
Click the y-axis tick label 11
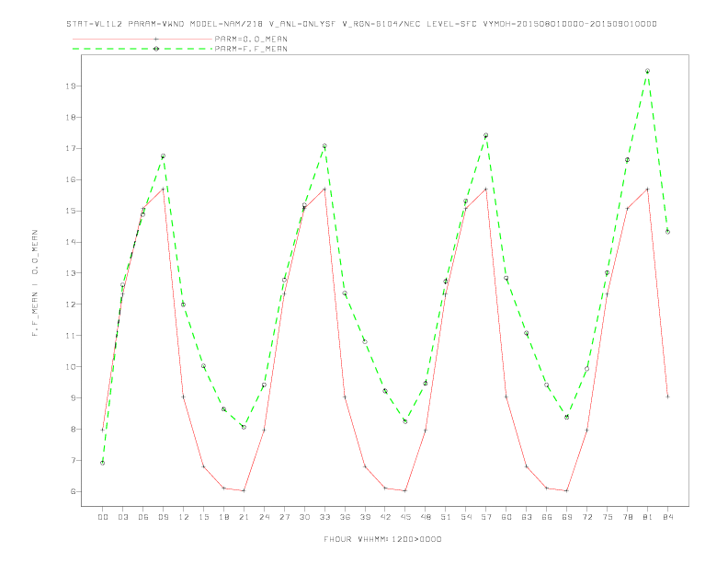point(70,336)
